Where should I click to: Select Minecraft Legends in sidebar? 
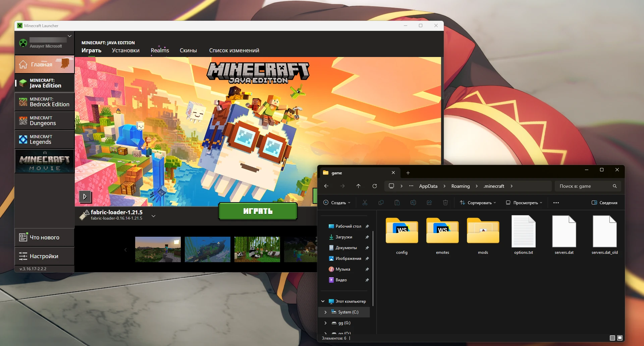45,139
